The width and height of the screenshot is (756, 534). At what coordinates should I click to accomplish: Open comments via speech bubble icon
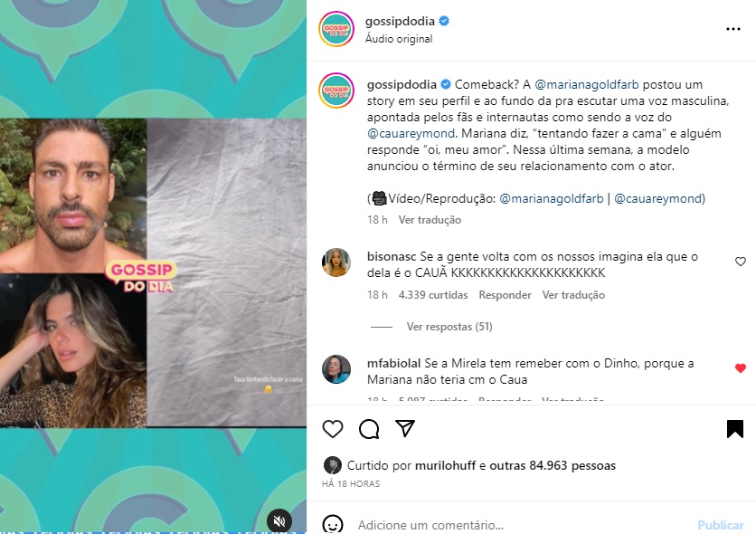[x=369, y=429]
